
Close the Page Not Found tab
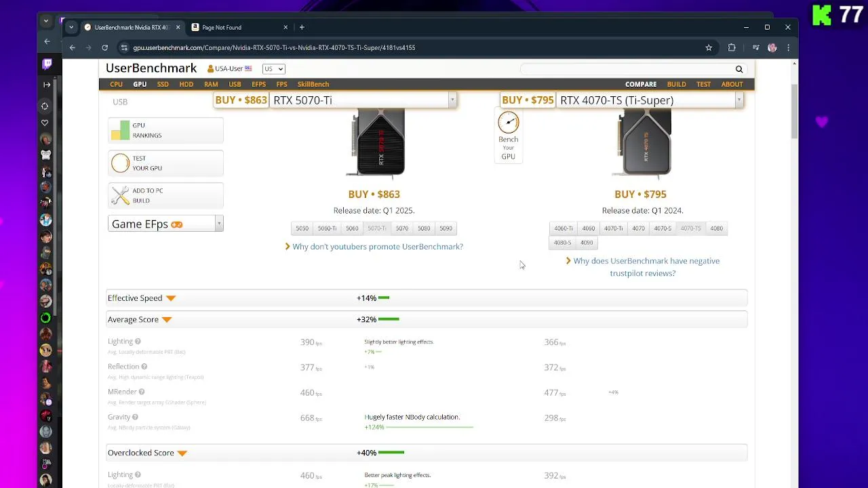tap(285, 27)
